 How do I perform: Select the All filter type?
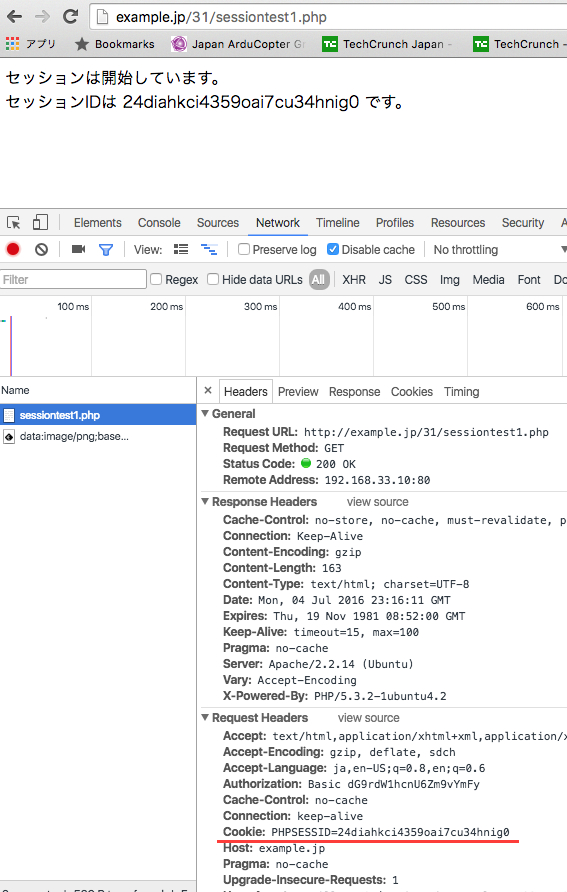tap(319, 279)
